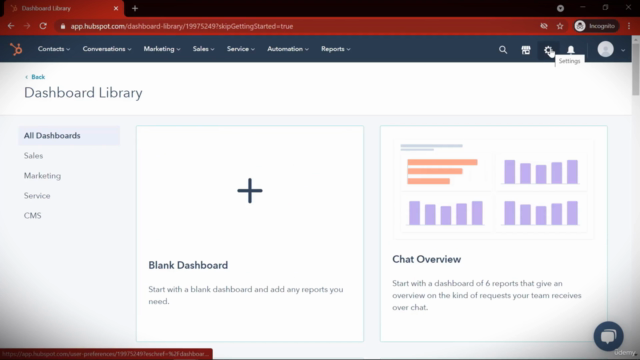The width and height of the screenshot is (640, 360).
Task: Click the Chat Overview preview thumbnail
Action: click(x=493, y=189)
